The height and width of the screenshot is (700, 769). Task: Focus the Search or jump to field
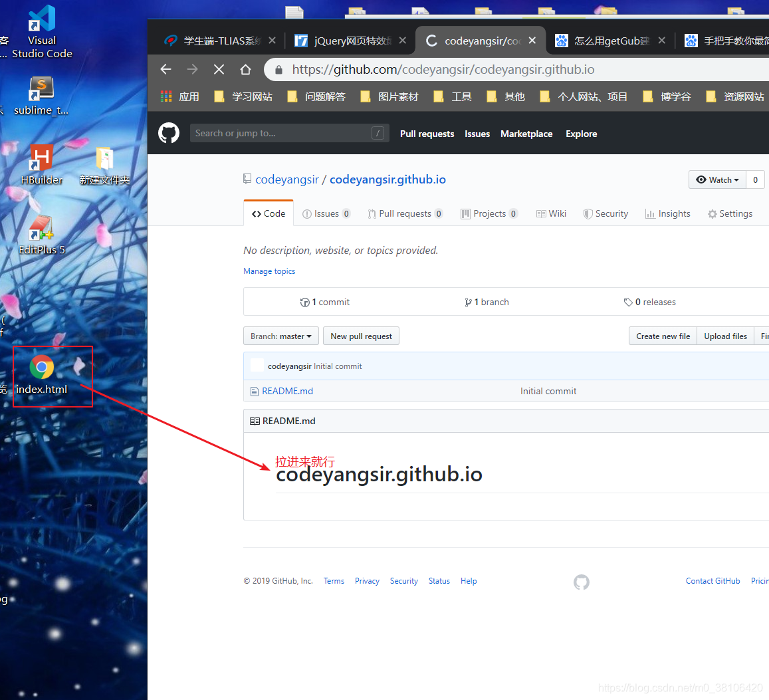pos(289,133)
